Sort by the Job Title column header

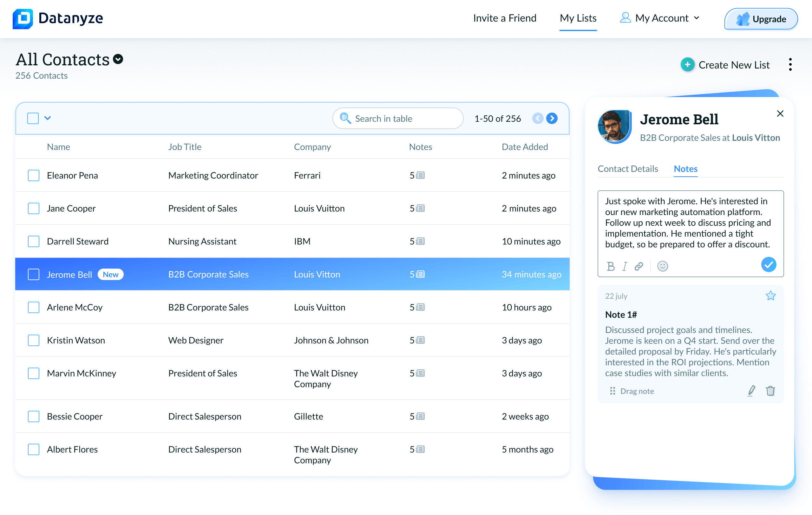point(185,147)
